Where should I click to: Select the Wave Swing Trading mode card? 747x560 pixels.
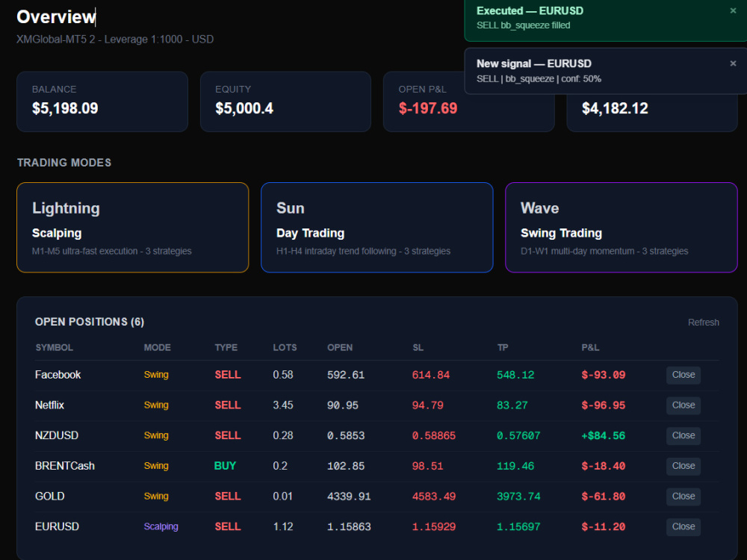622,228
